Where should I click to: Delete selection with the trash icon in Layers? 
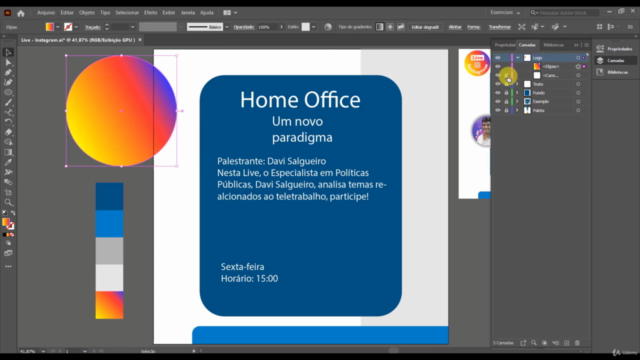(577, 343)
